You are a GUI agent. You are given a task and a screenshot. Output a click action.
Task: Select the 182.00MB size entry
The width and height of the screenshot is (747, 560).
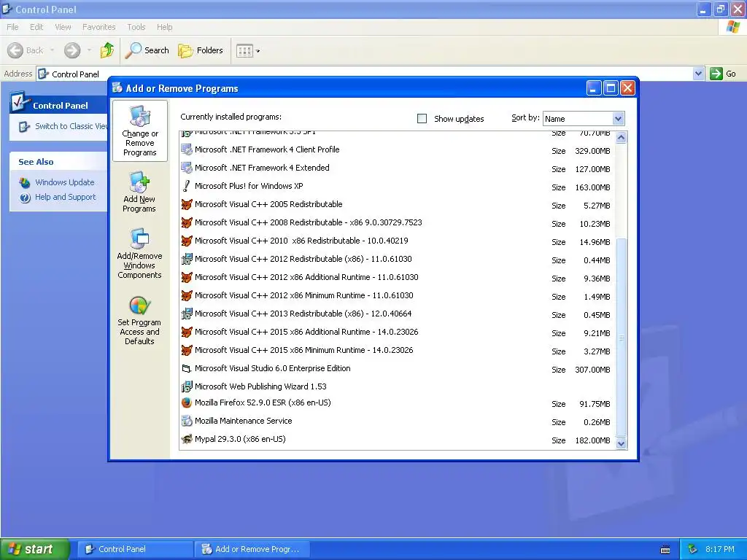pos(592,440)
